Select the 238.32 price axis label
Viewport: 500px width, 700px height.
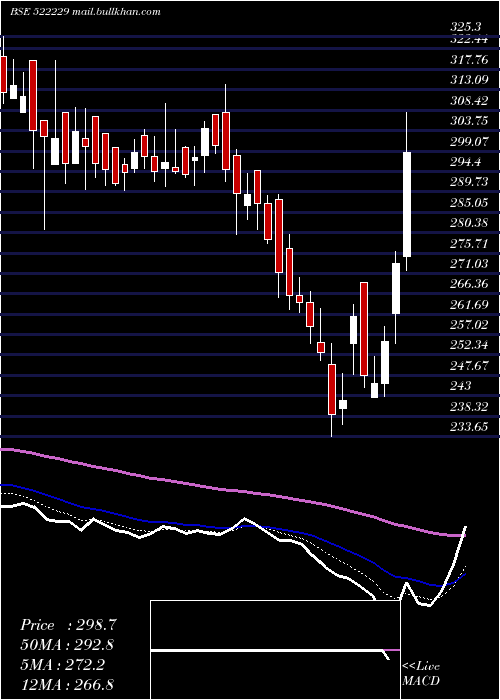click(x=469, y=407)
